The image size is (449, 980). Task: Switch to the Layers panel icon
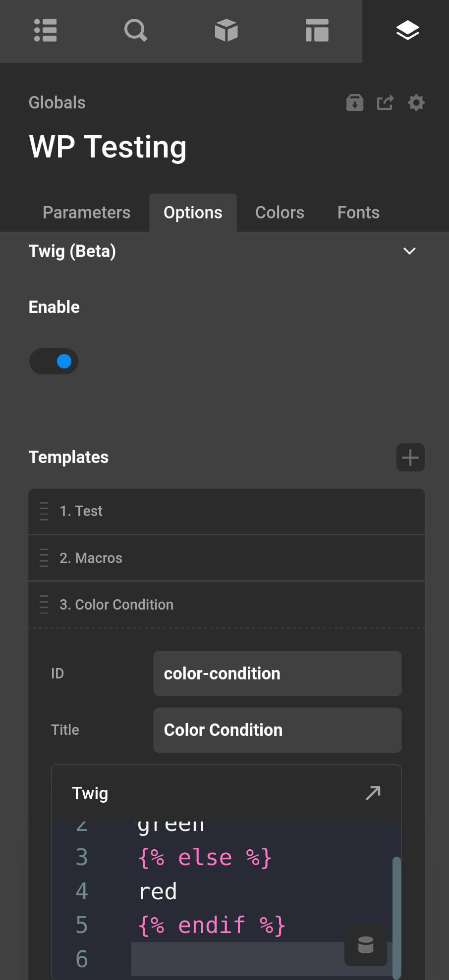point(407,31)
